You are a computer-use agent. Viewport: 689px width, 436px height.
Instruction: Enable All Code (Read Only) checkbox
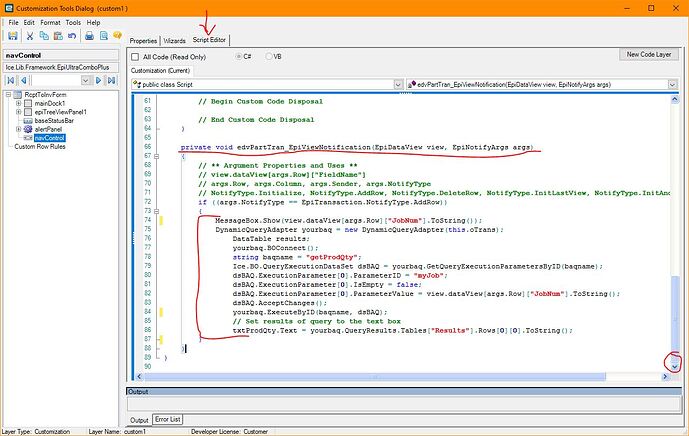(x=136, y=56)
